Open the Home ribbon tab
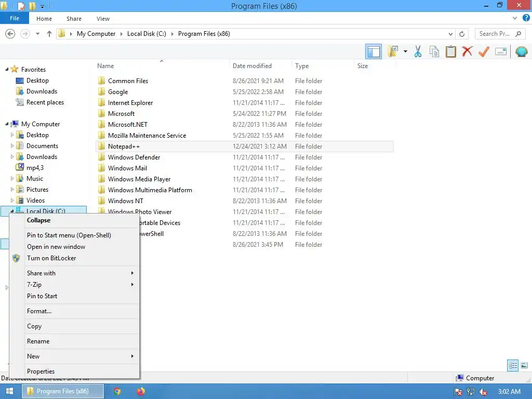Screen dimensions: 532x399 (44, 19)
